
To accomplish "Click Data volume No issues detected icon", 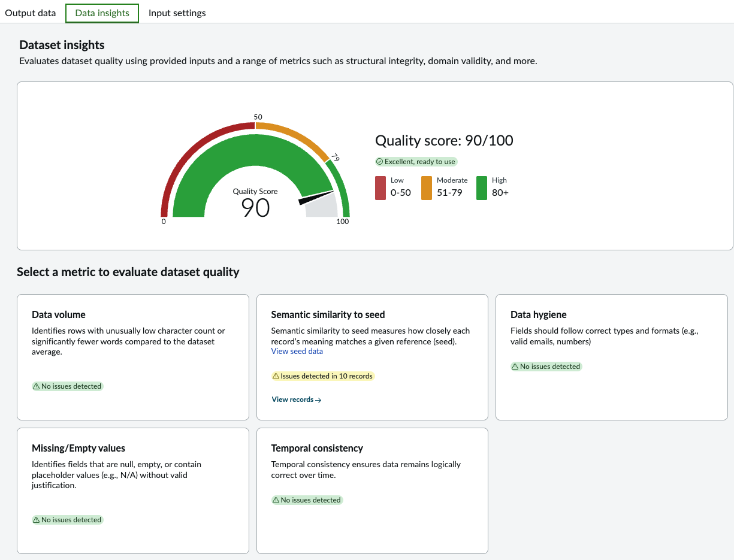I will tap(37, 386).
